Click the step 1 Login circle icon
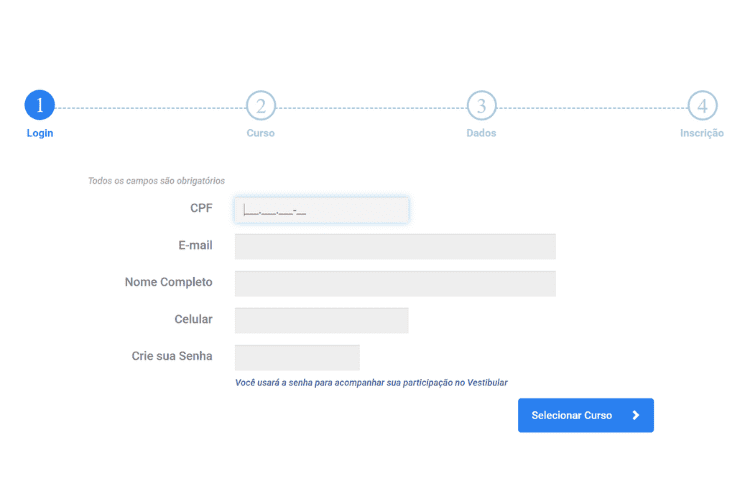Screen dimensions: 750x500 click(40, 105)
